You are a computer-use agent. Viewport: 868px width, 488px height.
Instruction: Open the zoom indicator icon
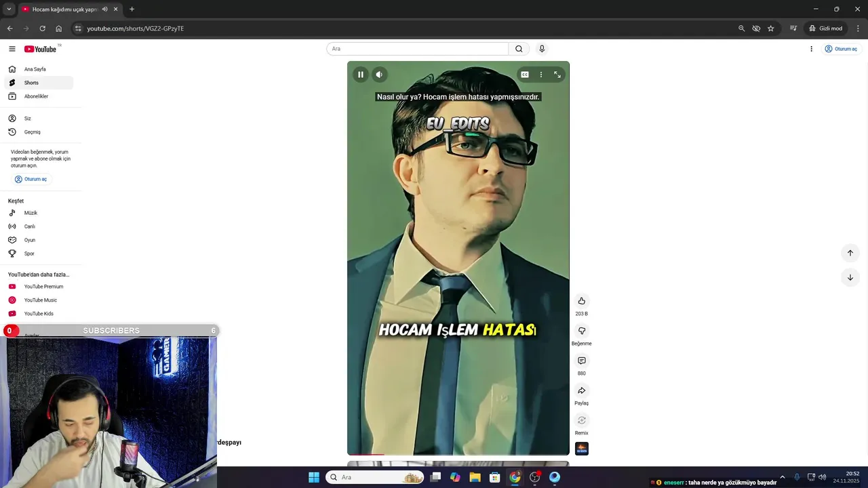pyautogui.click(x=741, y=28)
